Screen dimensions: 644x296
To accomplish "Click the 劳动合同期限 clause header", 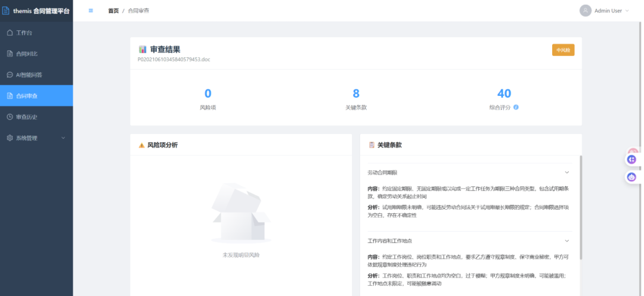I will [469, 173].
